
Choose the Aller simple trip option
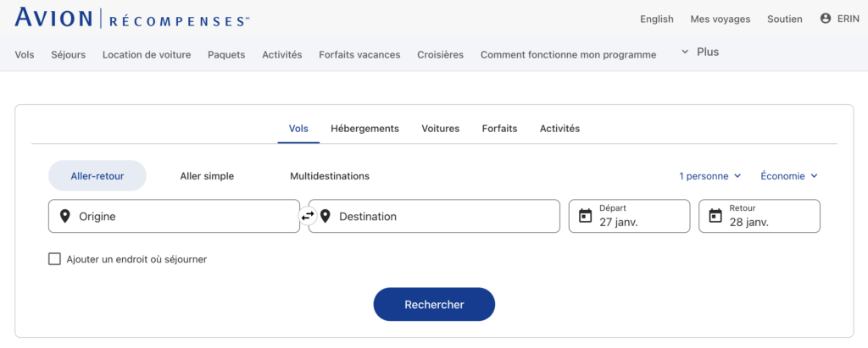[x=207, y=176]
